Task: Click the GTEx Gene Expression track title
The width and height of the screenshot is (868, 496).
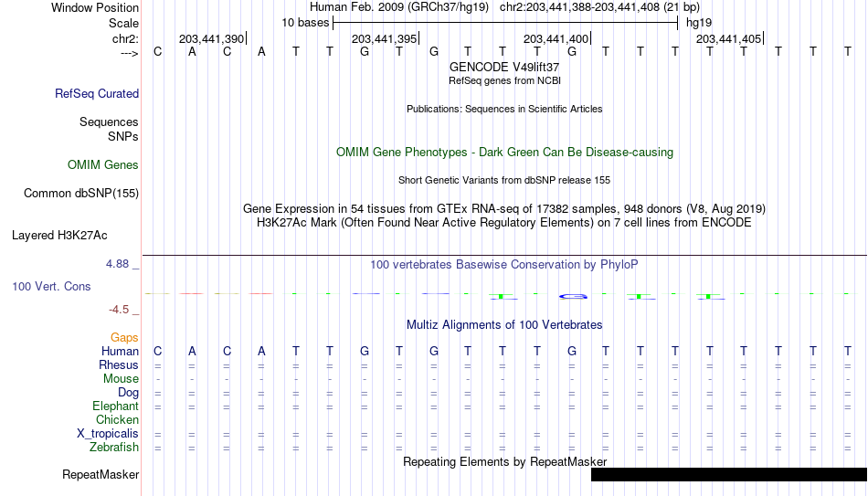Action: pos(504,208)
